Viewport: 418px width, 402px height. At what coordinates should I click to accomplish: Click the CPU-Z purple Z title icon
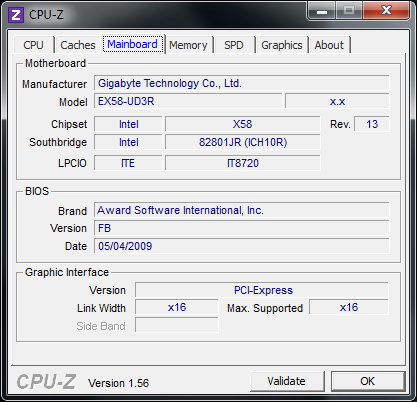pos(16,15)
